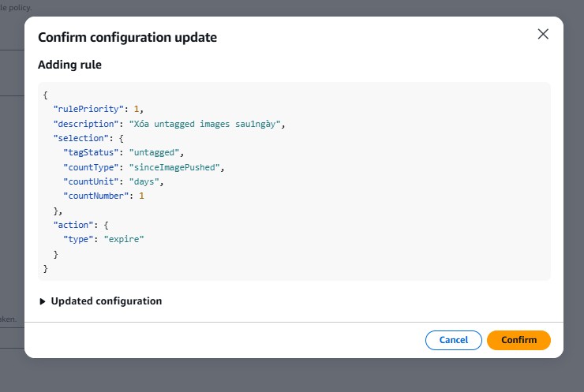Viewport: 584px width, 392px height.
Task: Click the rulePriority line in JSON
Action: (98, 110)
